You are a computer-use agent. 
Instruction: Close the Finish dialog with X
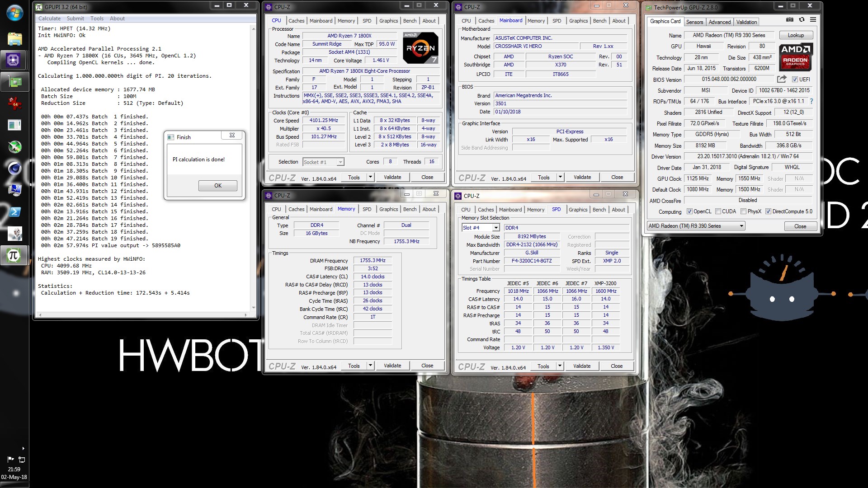232,135
